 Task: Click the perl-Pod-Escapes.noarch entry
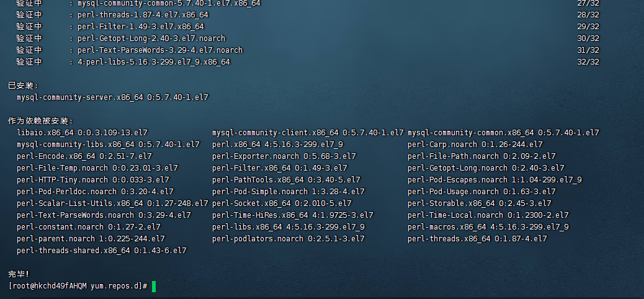495,180
